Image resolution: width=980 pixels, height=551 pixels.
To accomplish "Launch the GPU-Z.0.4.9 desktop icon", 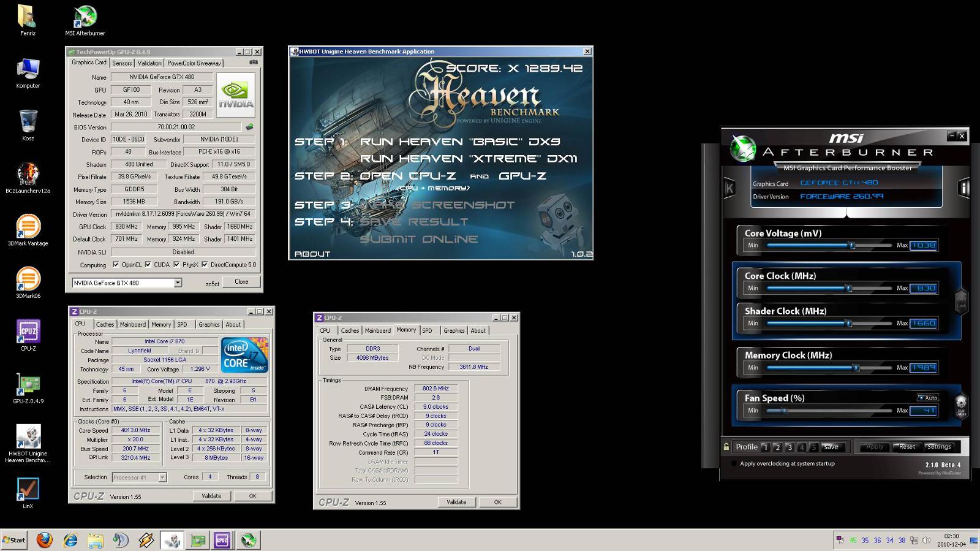I will point(28,388).
